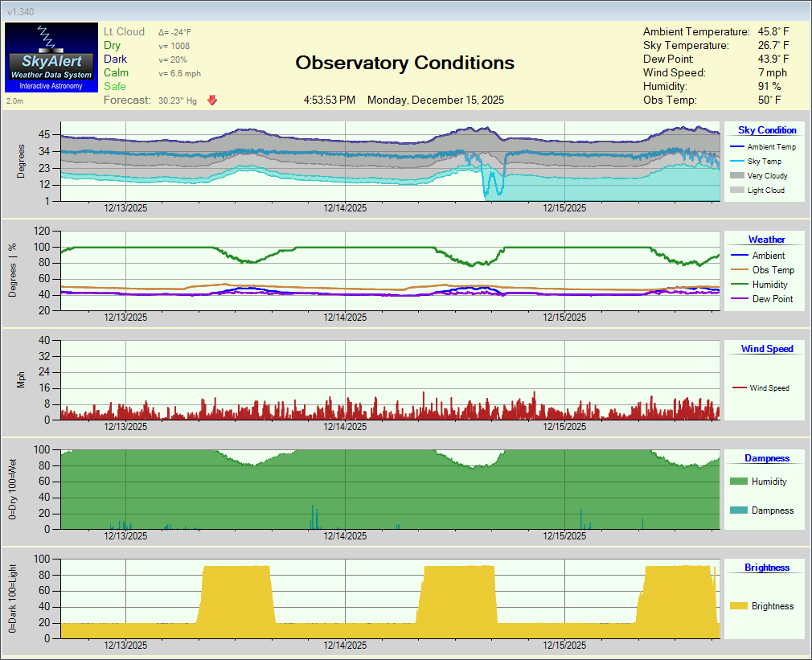Click the Safe status indicator
Image resolution: width=812 pixels, height=660 pixels.
click(115, 86)
